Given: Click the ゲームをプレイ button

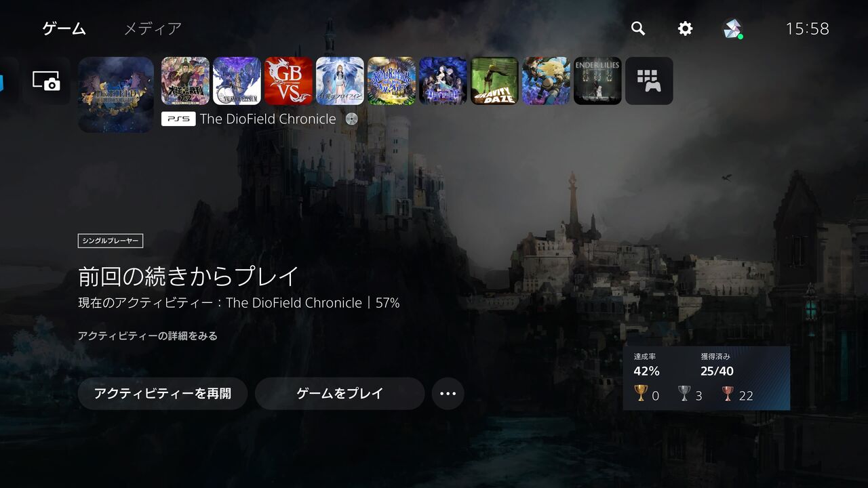Looking at the screenshot, I should click(x=340, y=393).
